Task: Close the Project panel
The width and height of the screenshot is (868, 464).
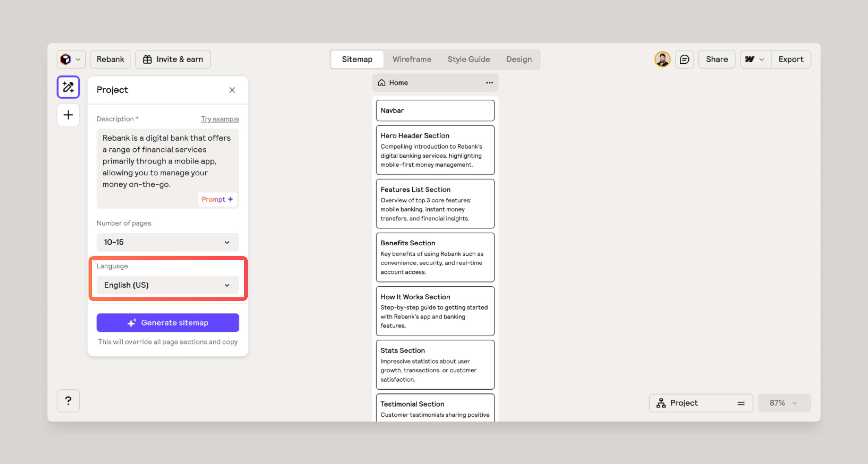Action: 232,90
